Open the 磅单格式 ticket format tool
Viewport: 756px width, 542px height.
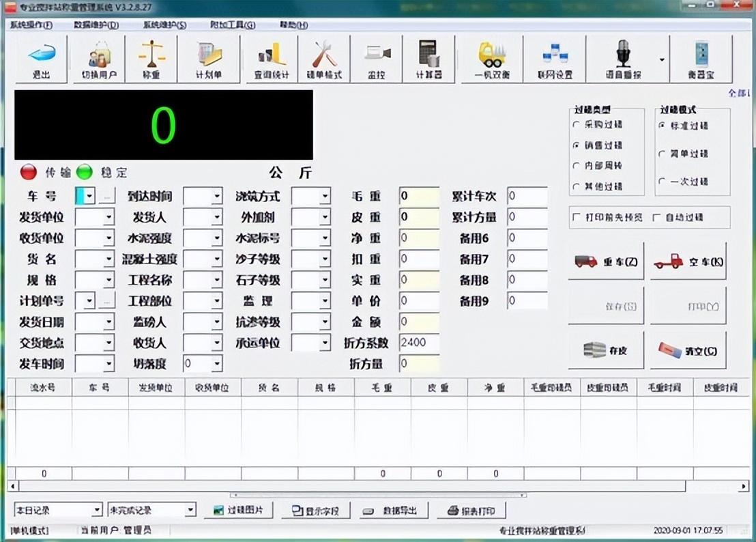tap(324, 59)
